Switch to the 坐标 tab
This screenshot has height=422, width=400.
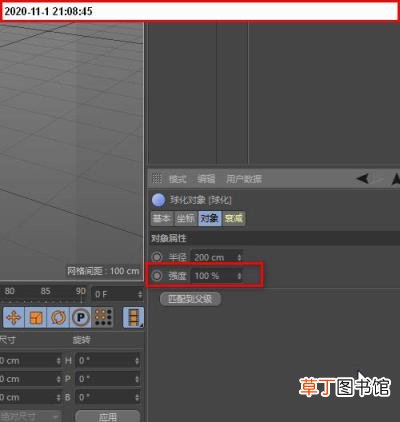click(186, 219)
